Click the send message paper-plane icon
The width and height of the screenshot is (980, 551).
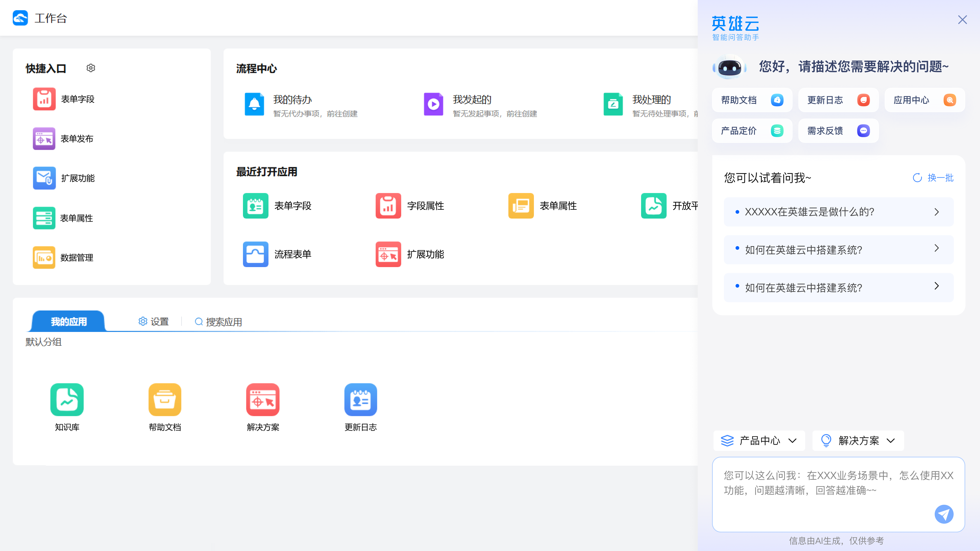tap(944, 514)
